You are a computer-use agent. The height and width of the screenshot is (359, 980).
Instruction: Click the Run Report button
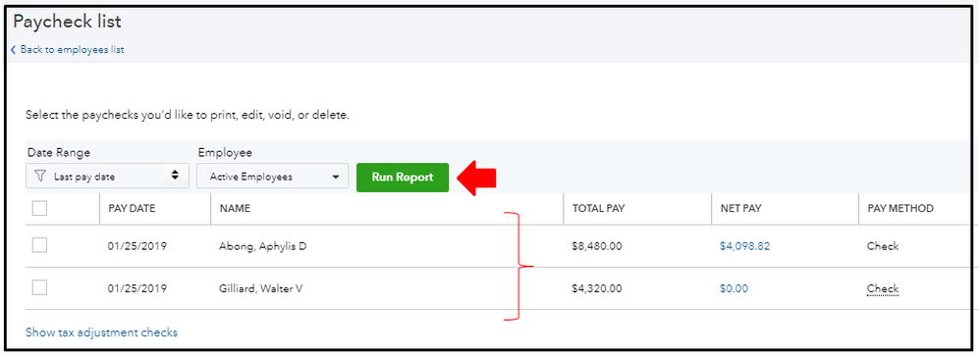coord(403,178)
